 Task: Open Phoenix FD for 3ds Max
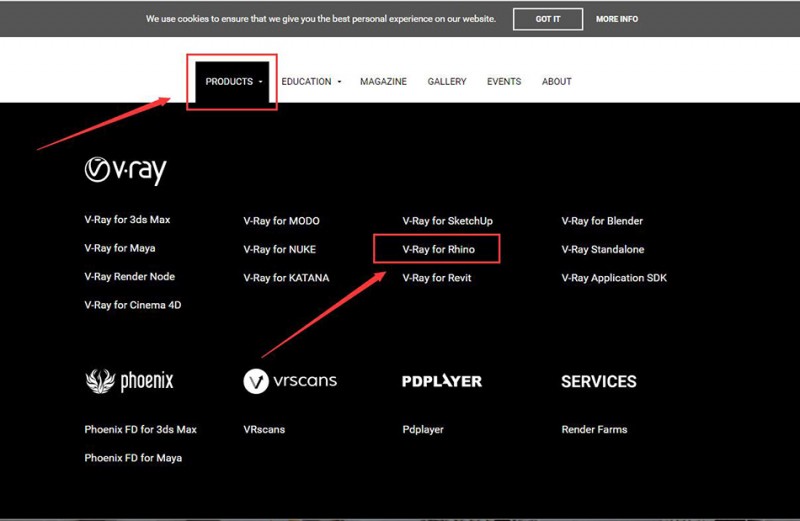140,430
